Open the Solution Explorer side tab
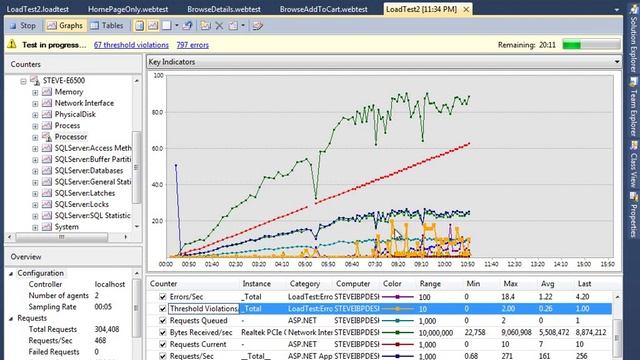 click(633, 39)
